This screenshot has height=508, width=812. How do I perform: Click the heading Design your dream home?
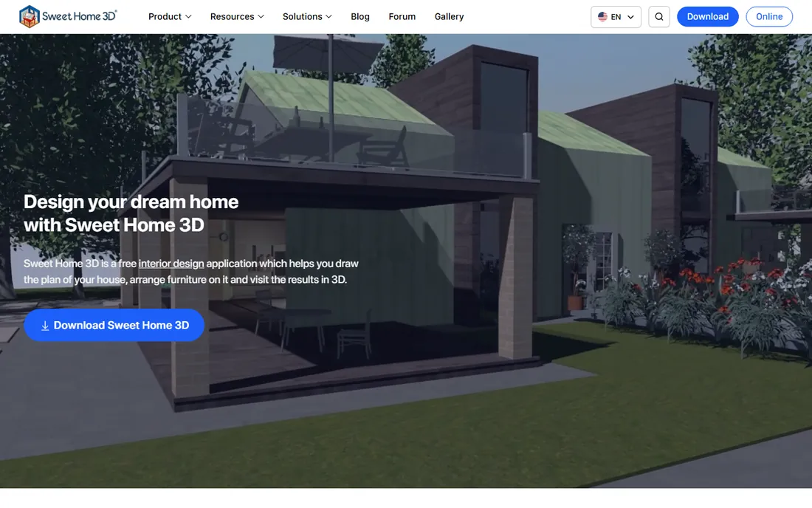click(x=131, y=213)
